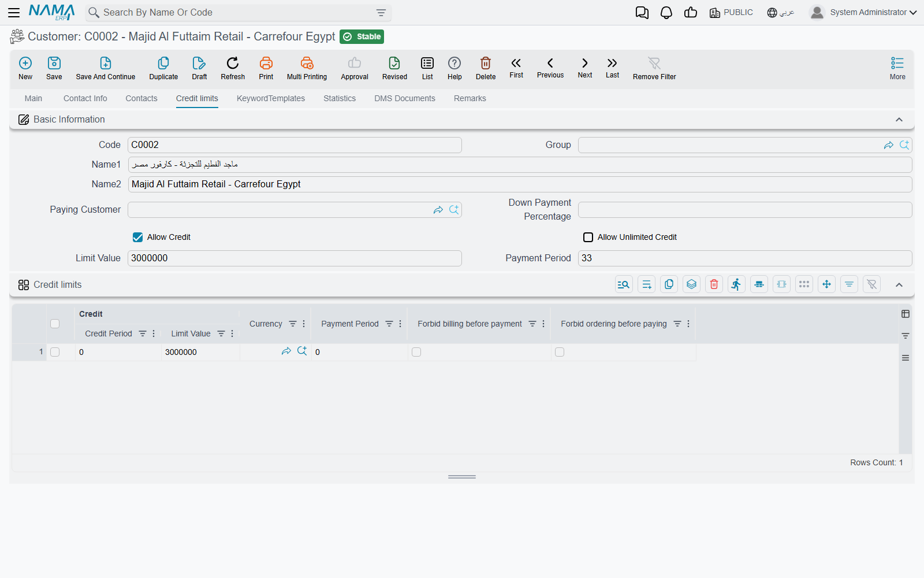The height and width of the screenshot is (578, 924).
Task: Open Forbid ordering before paying column menu
Action: 688,324
